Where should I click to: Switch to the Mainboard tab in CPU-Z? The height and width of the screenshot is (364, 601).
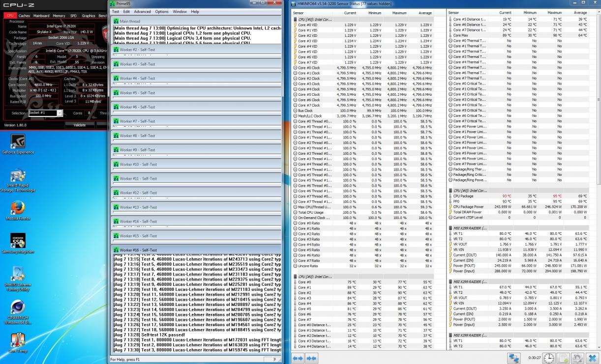click(41, 16)
